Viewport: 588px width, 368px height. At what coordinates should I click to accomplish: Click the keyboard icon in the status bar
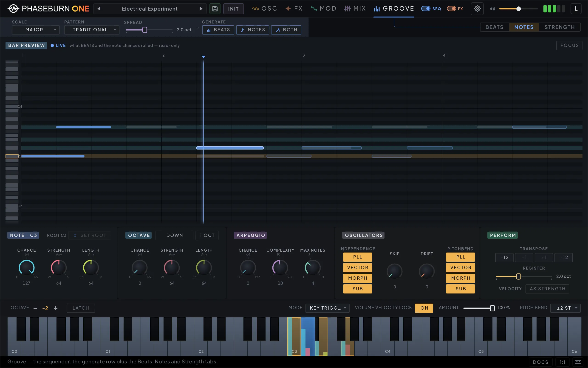point(578,362)
